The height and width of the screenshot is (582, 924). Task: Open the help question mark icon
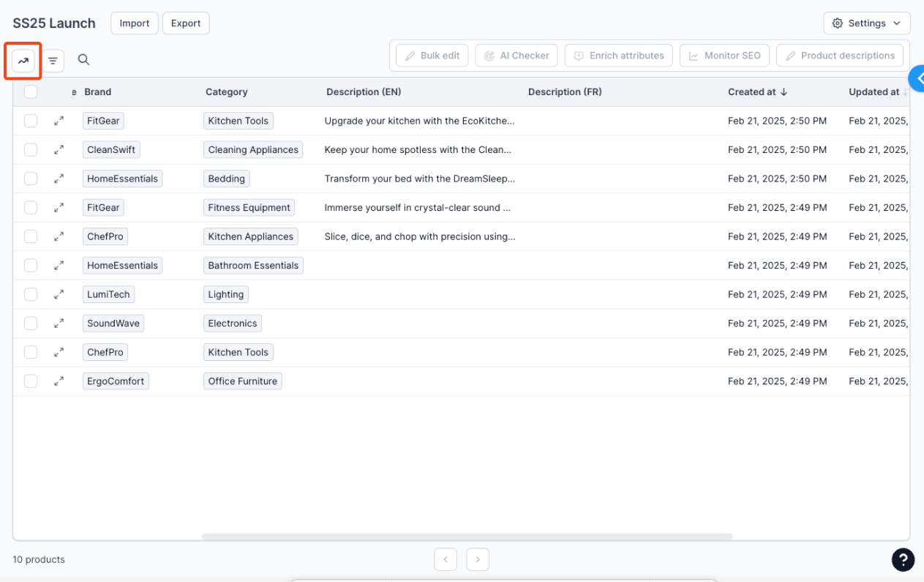click(x=903, y=559)
